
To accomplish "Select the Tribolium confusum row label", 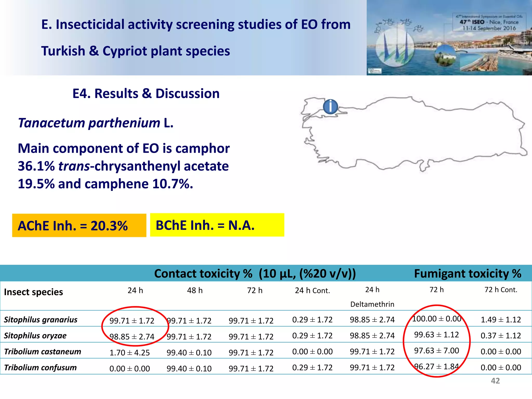I will pyautogui.click(x=41, y=368).
